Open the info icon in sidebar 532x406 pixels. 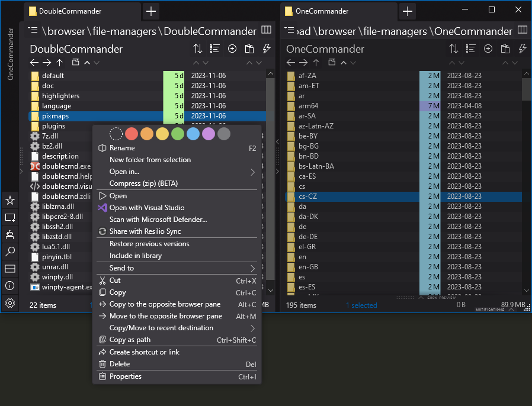pos(10,286)
